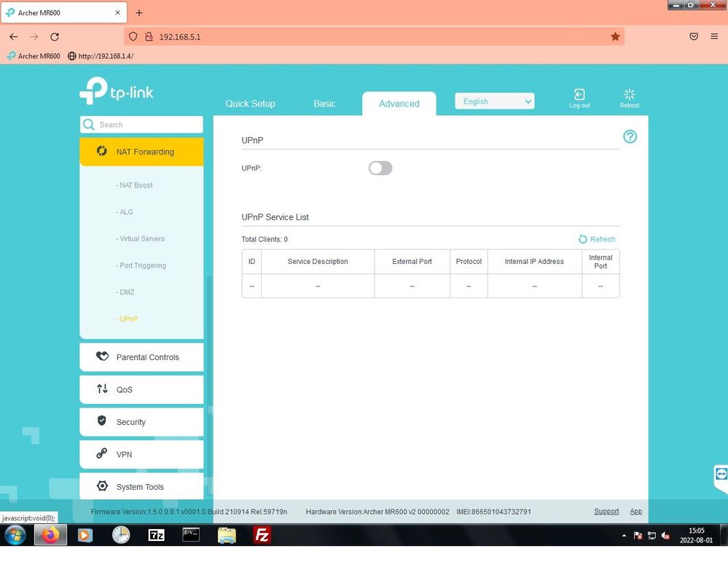The image size is (728, 562).
Task: Switch to the Quick Setup tab
Action: (x=250, y=104)
